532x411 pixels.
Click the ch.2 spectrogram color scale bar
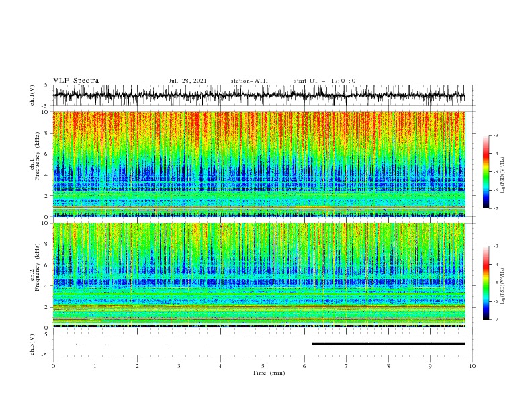coord(486,283)
